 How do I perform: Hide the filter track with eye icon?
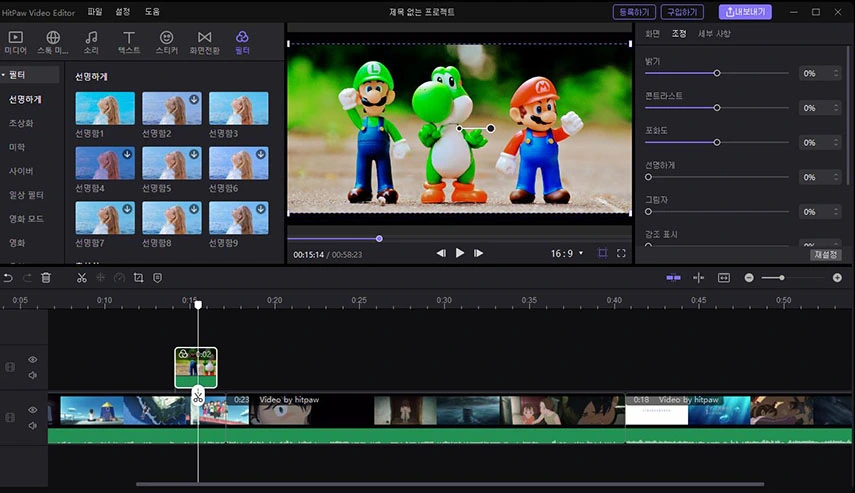click(x=33, y=359)
